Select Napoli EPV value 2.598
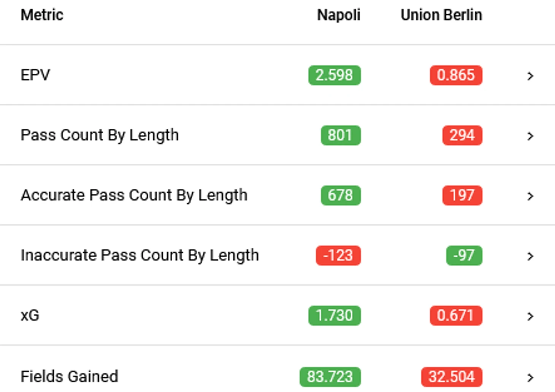Screen dimensions: 555x392 coord(334,75)
